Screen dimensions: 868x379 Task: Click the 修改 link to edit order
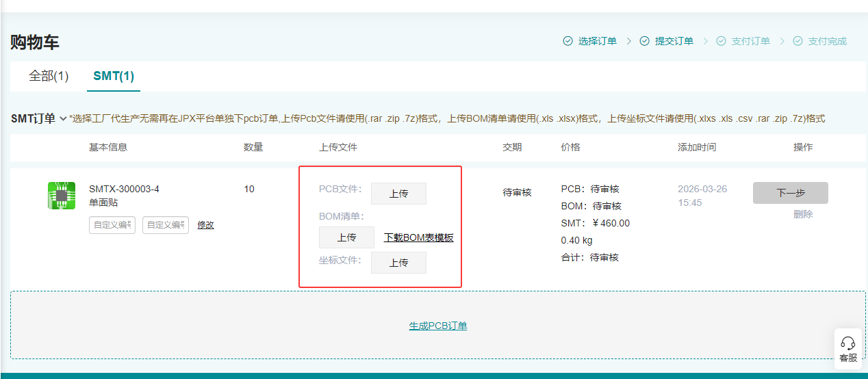coord(205,225)
